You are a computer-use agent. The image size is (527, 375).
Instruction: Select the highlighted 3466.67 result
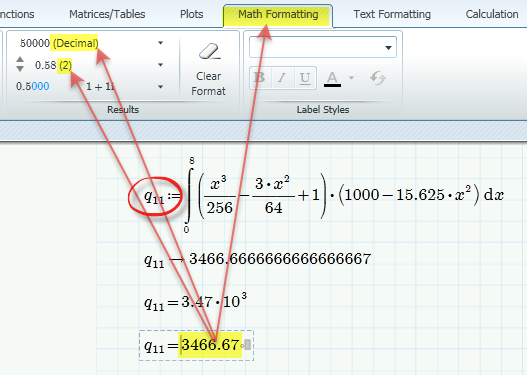(x=210, y=345)
